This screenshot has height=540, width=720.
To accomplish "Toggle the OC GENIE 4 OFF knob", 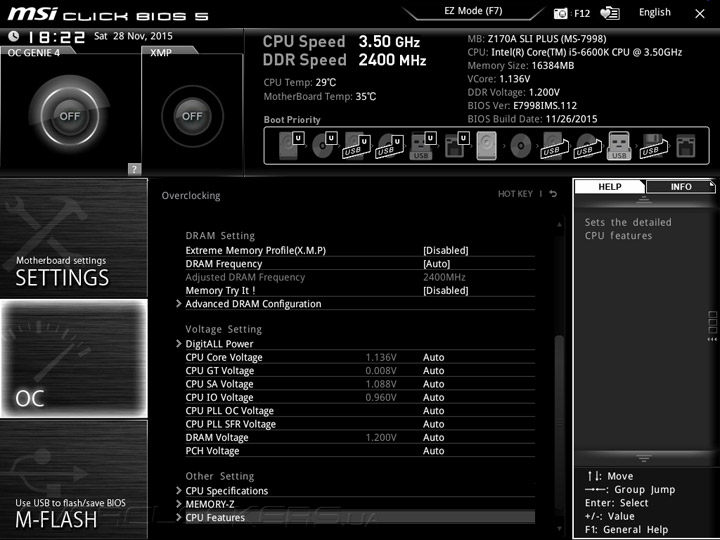I will pyautogui.click(x=70, y=116).
